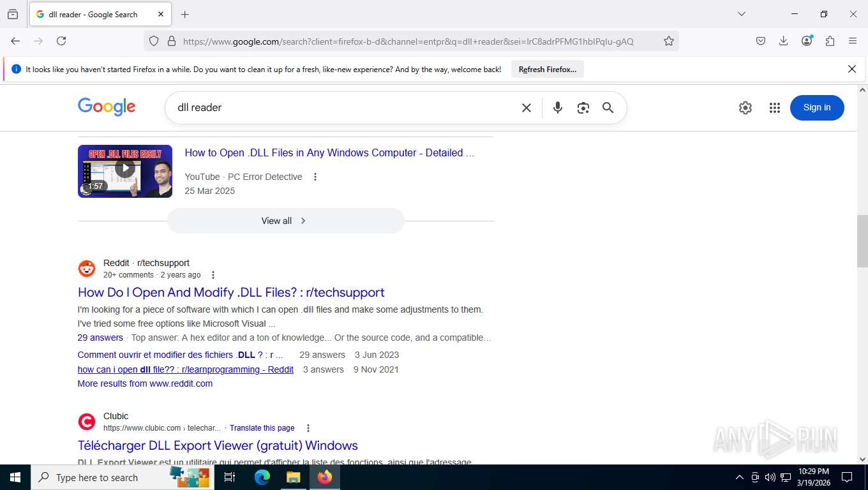Show hidden system tray icons
Image resolution: width=868 pixels, height=490 pixels.
(x=740, y=477)
